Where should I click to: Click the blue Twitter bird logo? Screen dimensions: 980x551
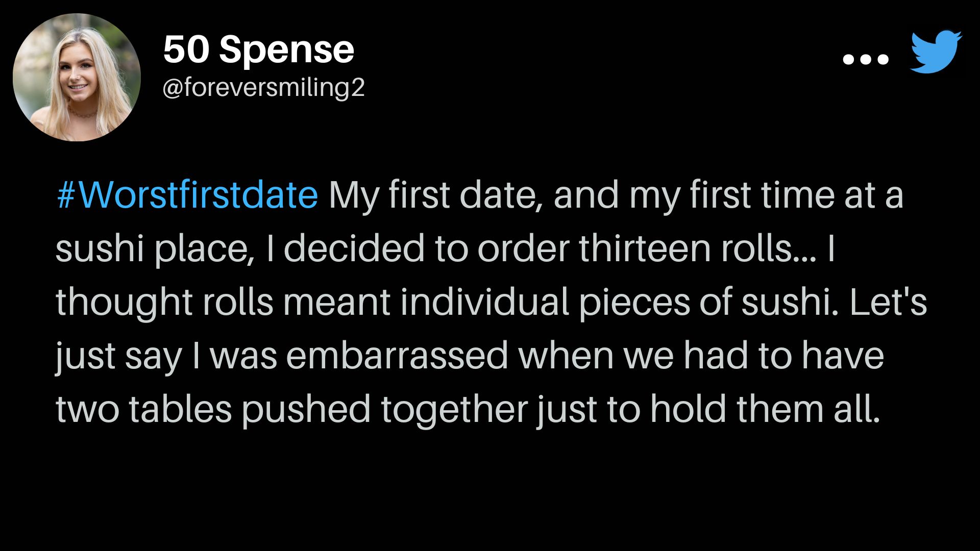coord(936,52)
